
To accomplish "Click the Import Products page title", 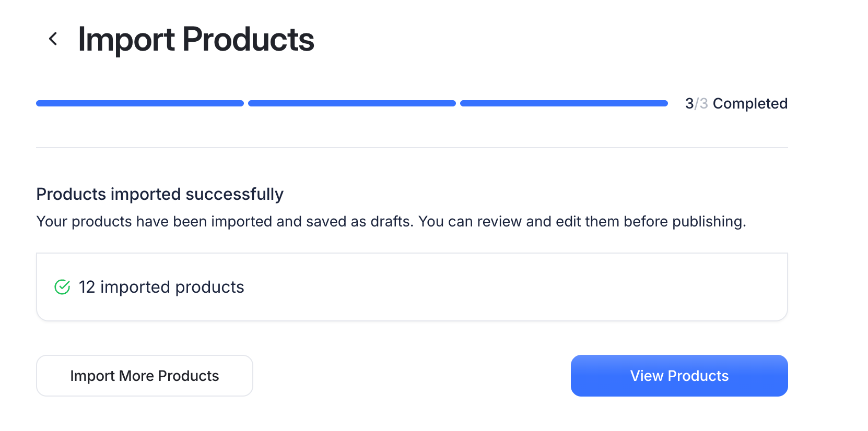I will pyautogui.click(x=196, y=40).
